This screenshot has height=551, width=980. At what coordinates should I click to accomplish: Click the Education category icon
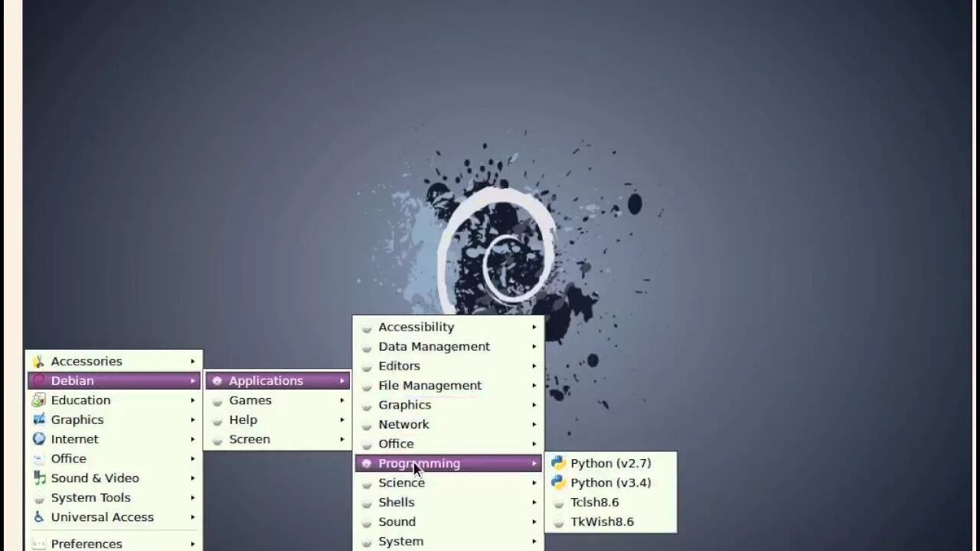click(38, 400)
